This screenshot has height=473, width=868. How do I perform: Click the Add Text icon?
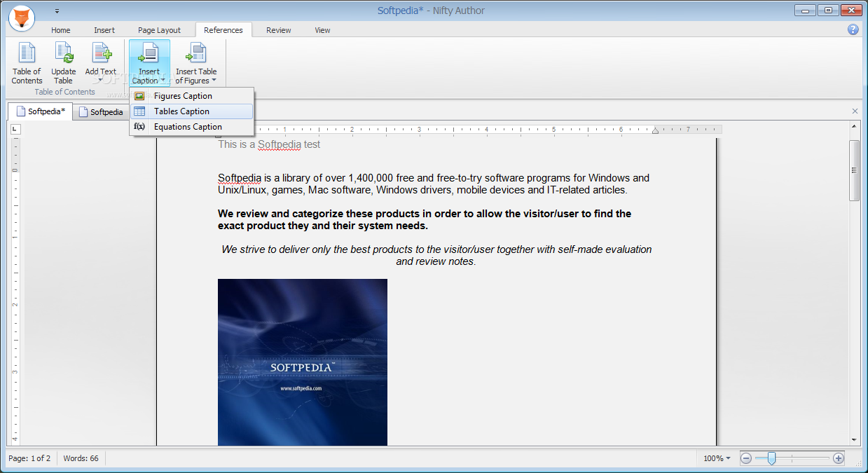pos(101,53)
